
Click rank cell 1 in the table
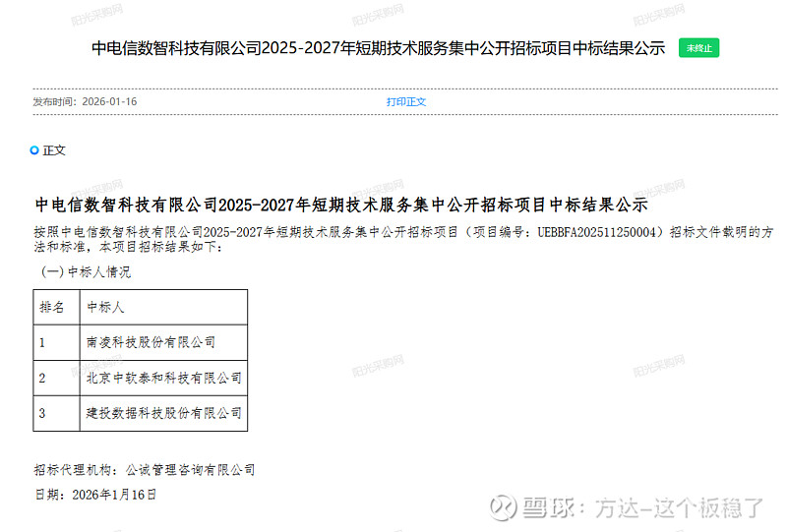click(x=56, y=343)
